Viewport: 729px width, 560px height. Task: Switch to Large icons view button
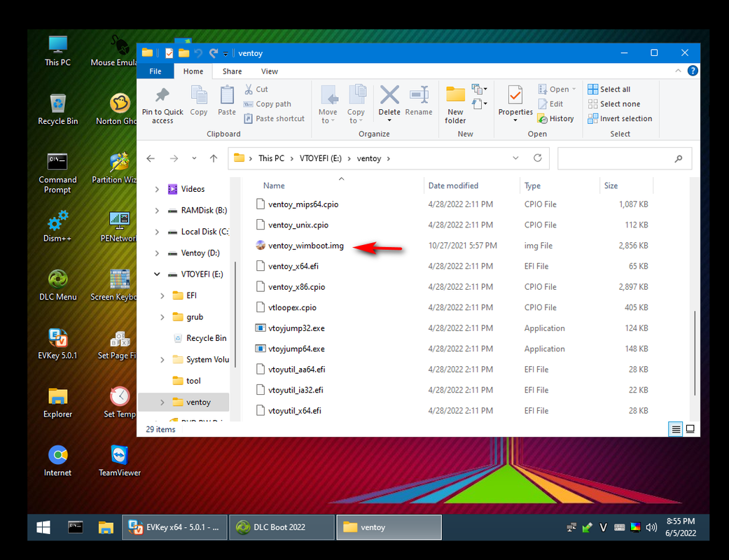[690, 429]
